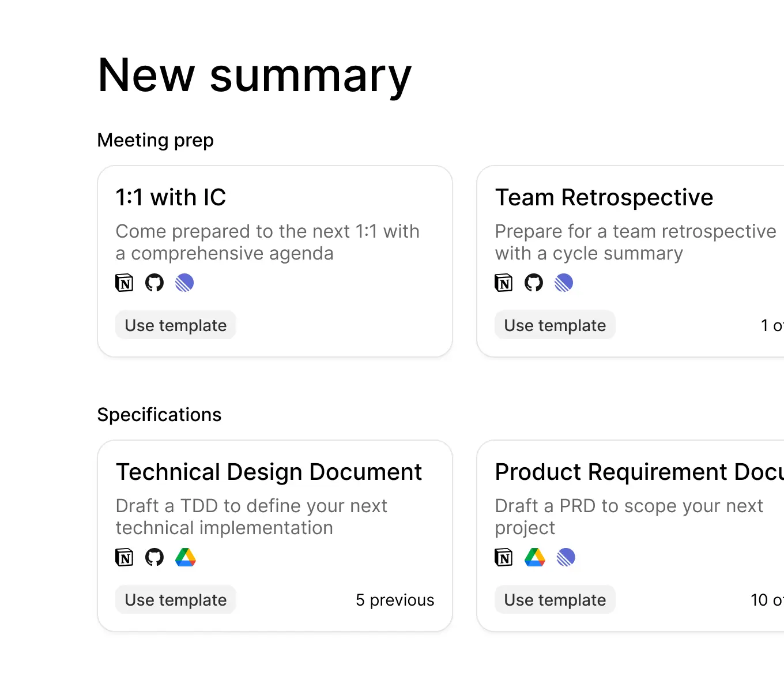Click Notion icon in Technical Design Document card

pos(125,557)
